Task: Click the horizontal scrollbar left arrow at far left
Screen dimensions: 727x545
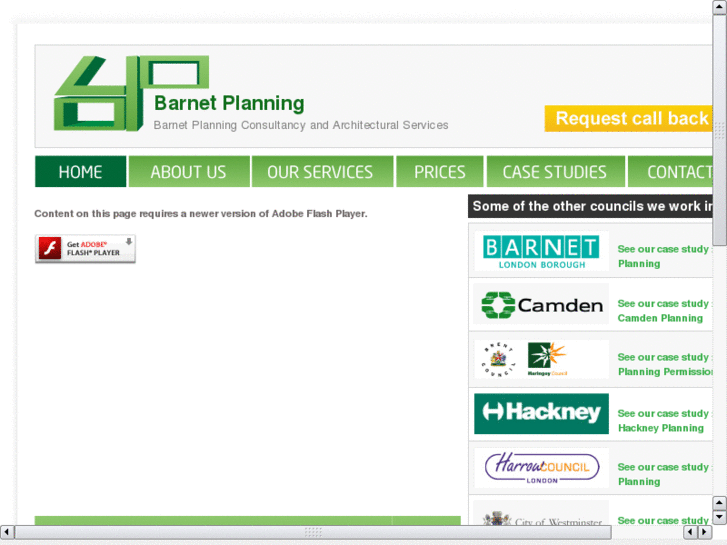Action: pyautogui.click(x=7, y=532)
